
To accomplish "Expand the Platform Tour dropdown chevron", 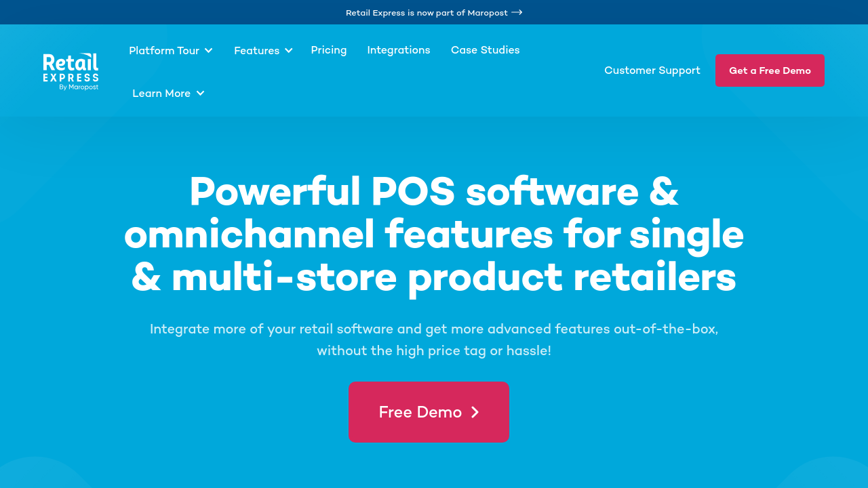I will [x=209, y=50].
